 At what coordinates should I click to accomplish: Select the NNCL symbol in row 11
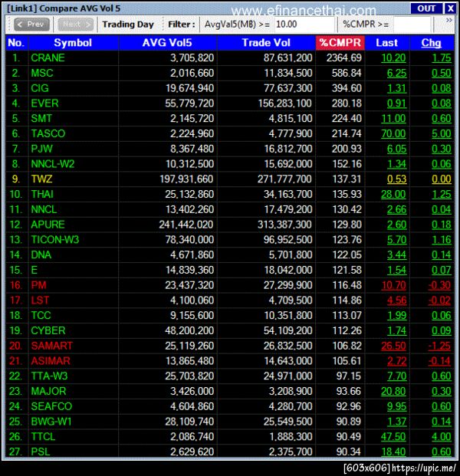[44, 209]
